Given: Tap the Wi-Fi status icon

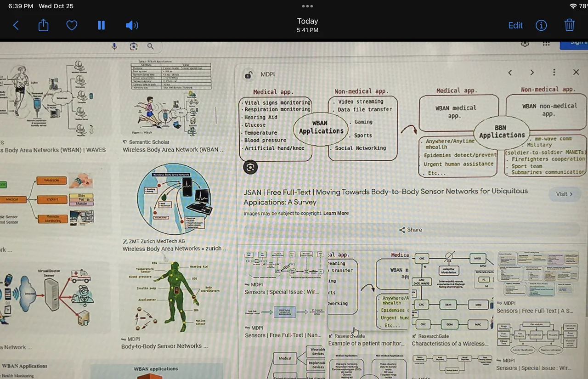Looking at the screenshot, I should pos(573,6).
